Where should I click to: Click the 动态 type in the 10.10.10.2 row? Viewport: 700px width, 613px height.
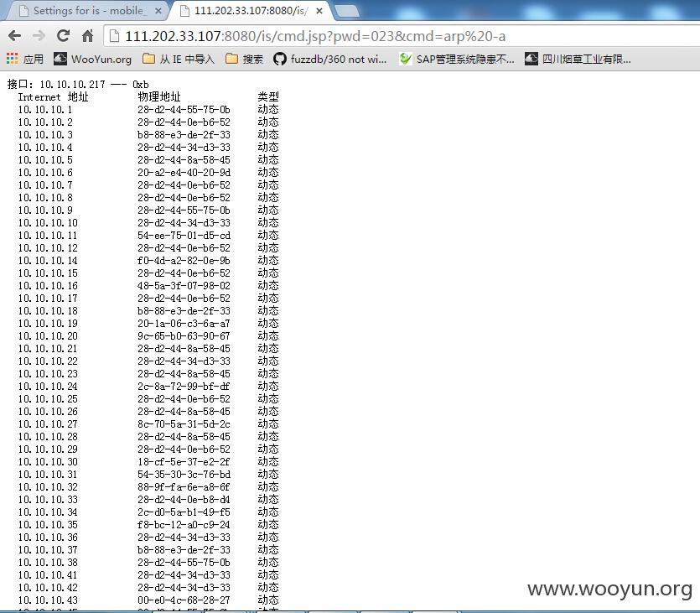pos(268,122)
